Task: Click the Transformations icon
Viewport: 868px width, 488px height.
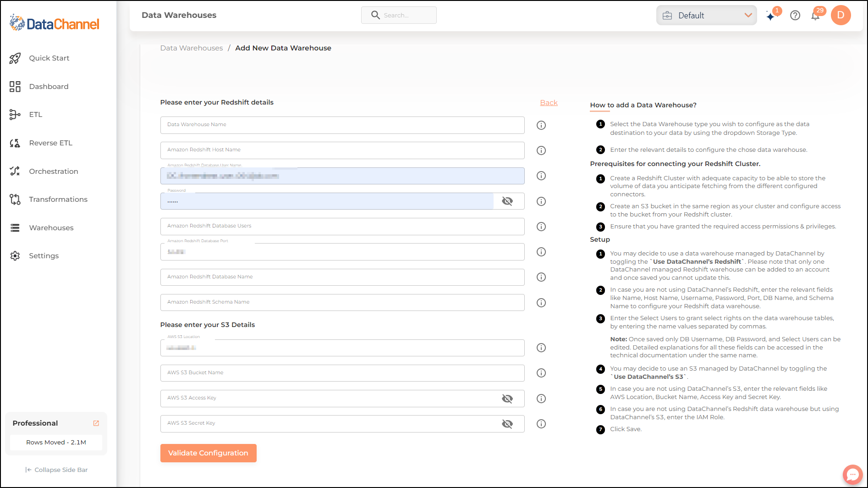Action: (15, 200)
